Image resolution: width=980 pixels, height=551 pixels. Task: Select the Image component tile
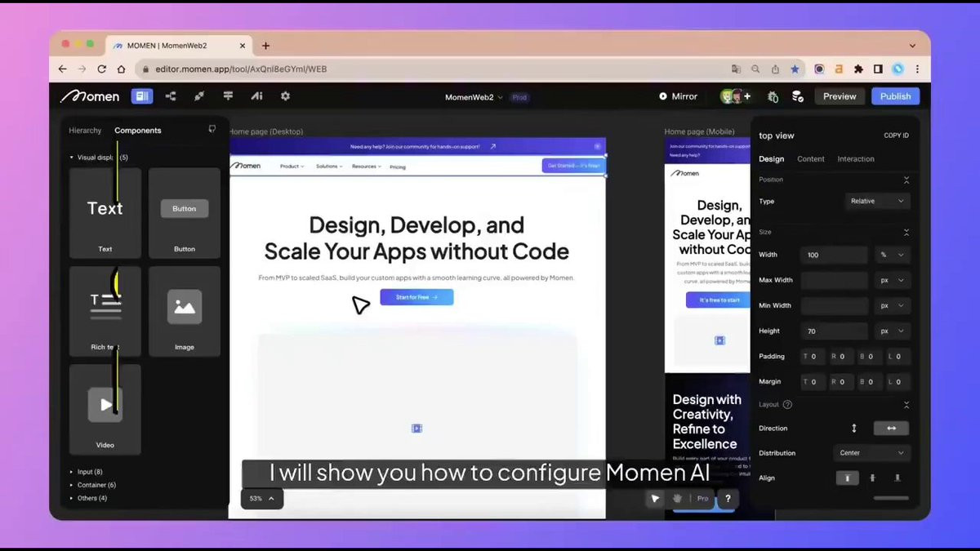point(185,311)
